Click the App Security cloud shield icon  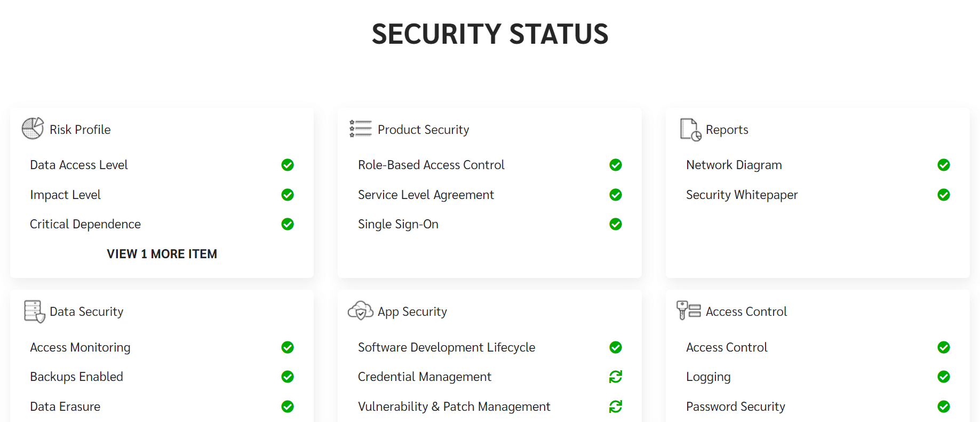[361, 310]
